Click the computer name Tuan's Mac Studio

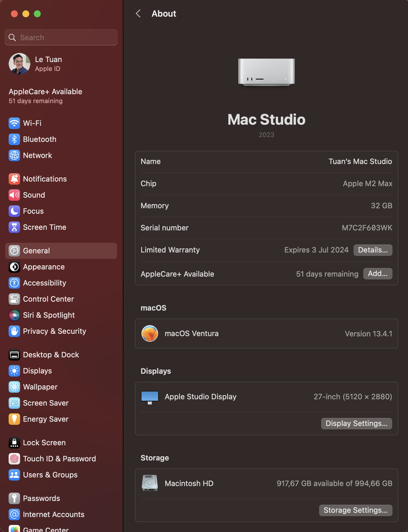(360, 161)
